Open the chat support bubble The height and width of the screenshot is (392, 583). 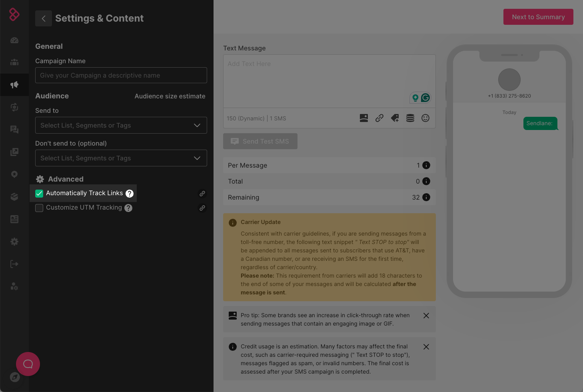(x=28, y=364)
